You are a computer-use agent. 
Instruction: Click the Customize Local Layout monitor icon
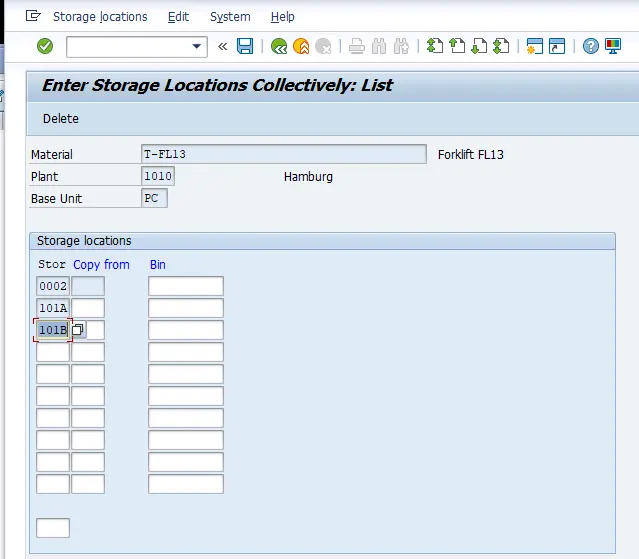612,46
